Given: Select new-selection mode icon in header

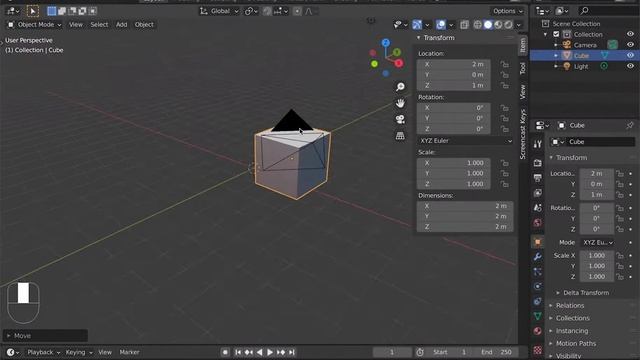Looking at the screenshot, I should pyautogui.click(x=51, y=11).
